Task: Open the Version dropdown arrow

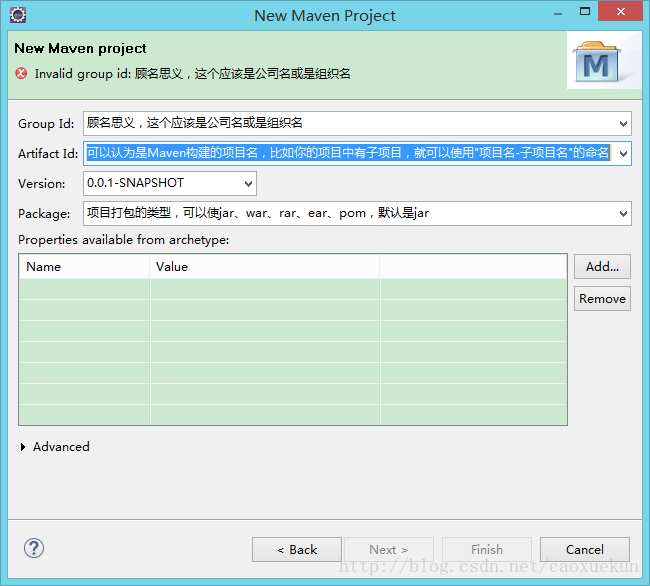Action: pyautogui.click(x=248, y=184)
